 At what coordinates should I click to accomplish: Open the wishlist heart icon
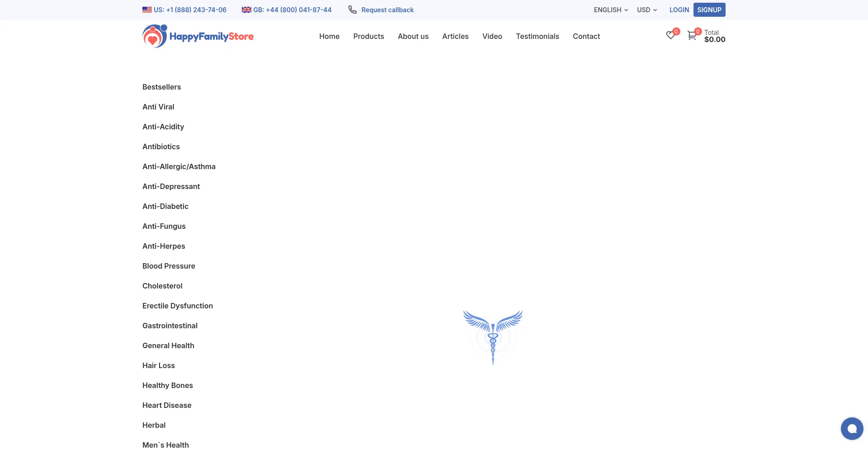point(670,35)
